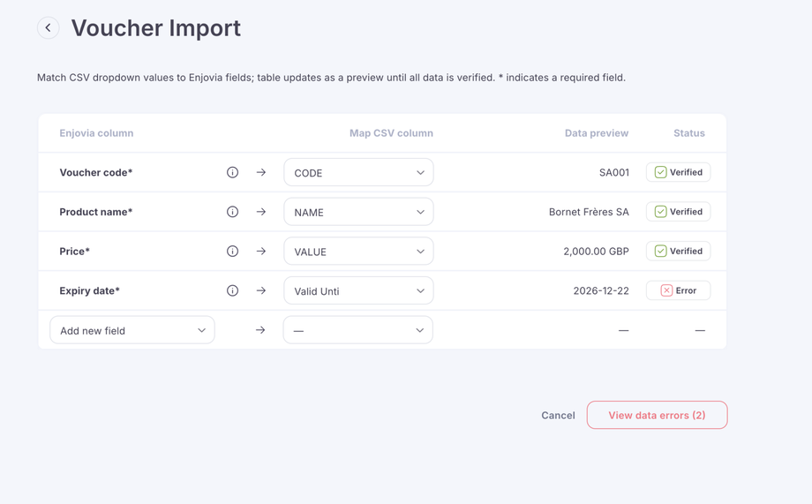Viewport: 812px width, 504px height.
Task: Change the Valid Until column mapping
Action: coord(358,290)
